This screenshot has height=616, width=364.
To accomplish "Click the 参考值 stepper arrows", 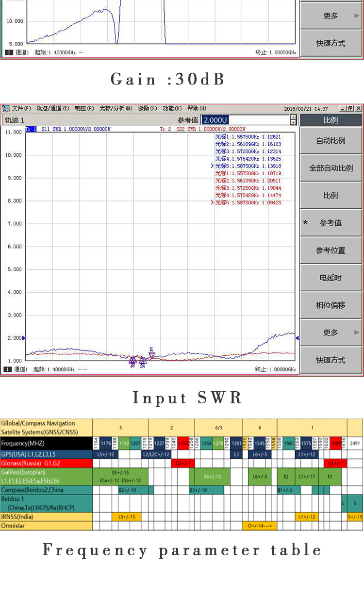I will [x=293, y=120].
